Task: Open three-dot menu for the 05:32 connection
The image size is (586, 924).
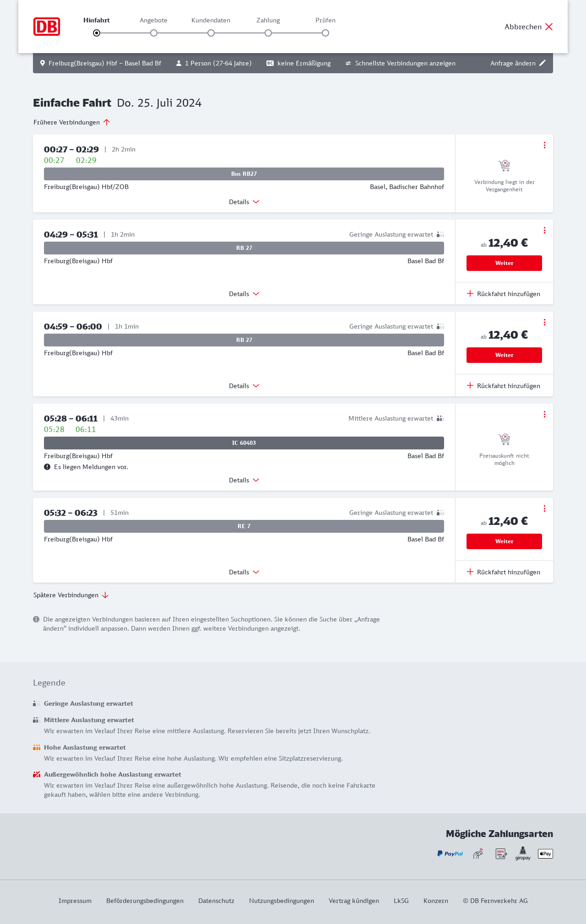Action: (x=544, y=508)
